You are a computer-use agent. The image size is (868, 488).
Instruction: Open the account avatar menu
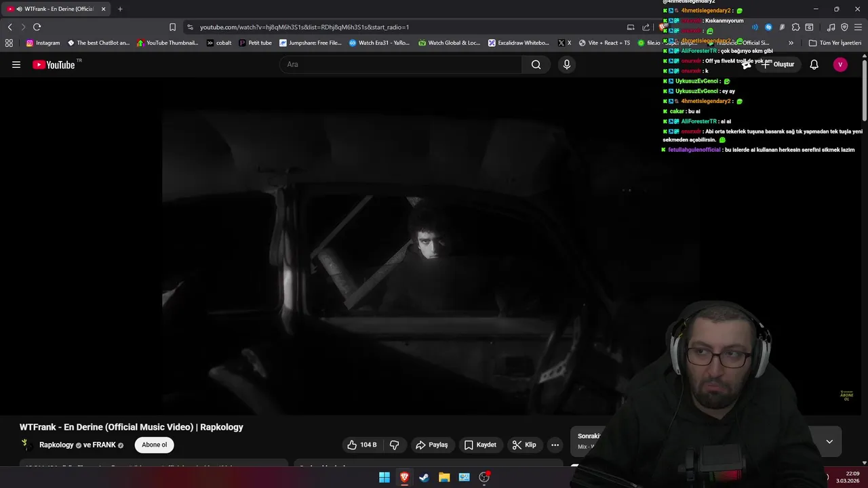coord(840,64)
